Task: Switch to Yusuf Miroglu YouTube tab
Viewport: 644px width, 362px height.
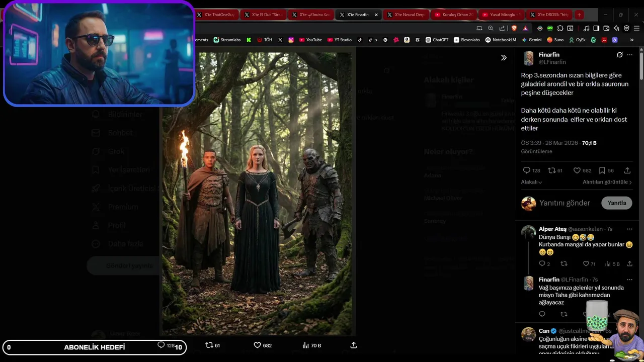Action: coord(501,15)
